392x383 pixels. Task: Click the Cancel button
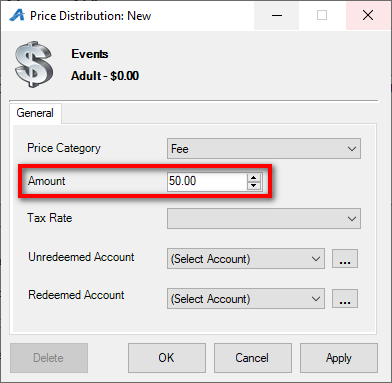coord(253,358)
